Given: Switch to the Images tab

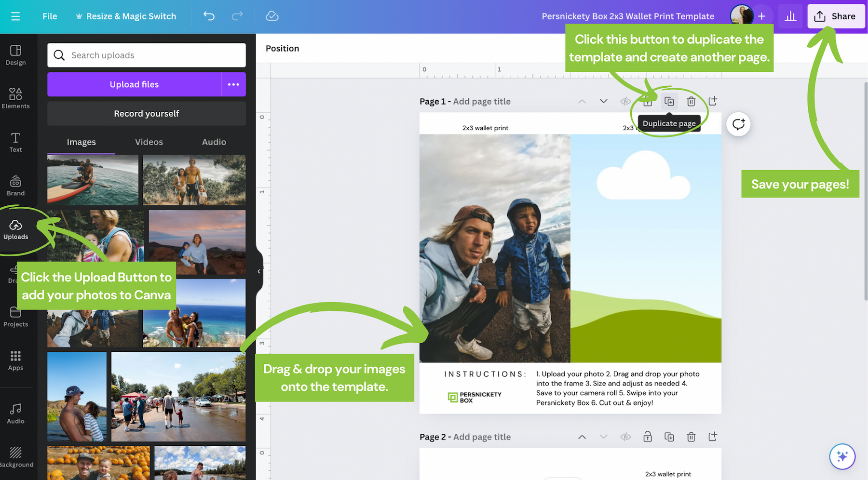Looking at the screenshot, I should pos(81,142).
